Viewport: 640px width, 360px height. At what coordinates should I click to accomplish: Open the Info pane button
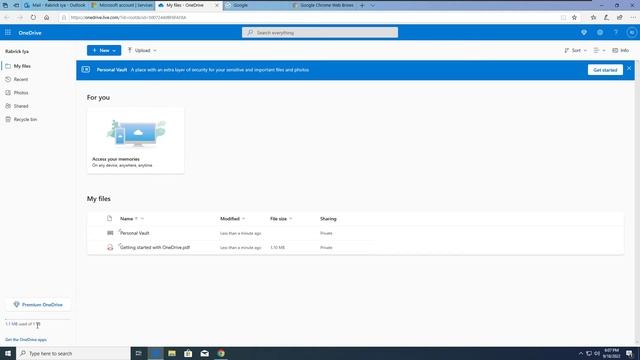coord(620,51)
